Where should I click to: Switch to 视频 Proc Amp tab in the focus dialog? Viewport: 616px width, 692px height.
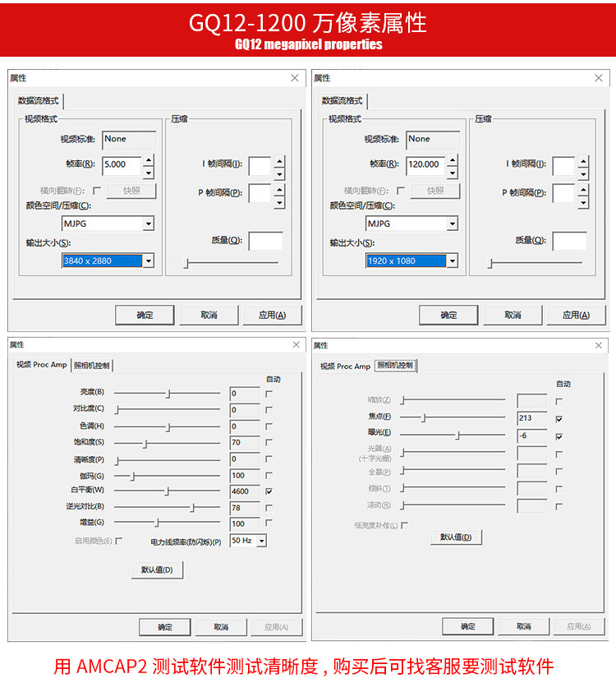pyautogui.click(x=345, y=367)
